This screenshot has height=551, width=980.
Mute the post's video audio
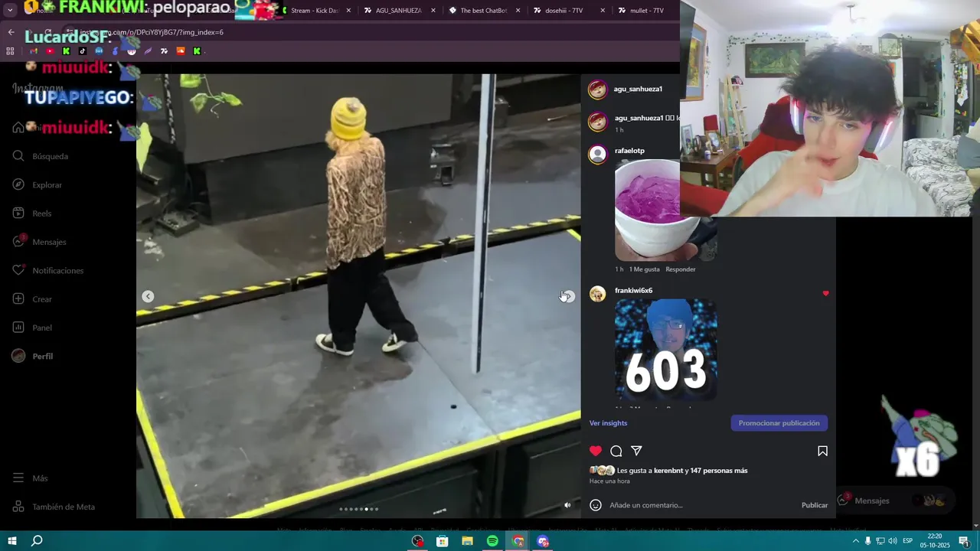click(x=567, y=505)
